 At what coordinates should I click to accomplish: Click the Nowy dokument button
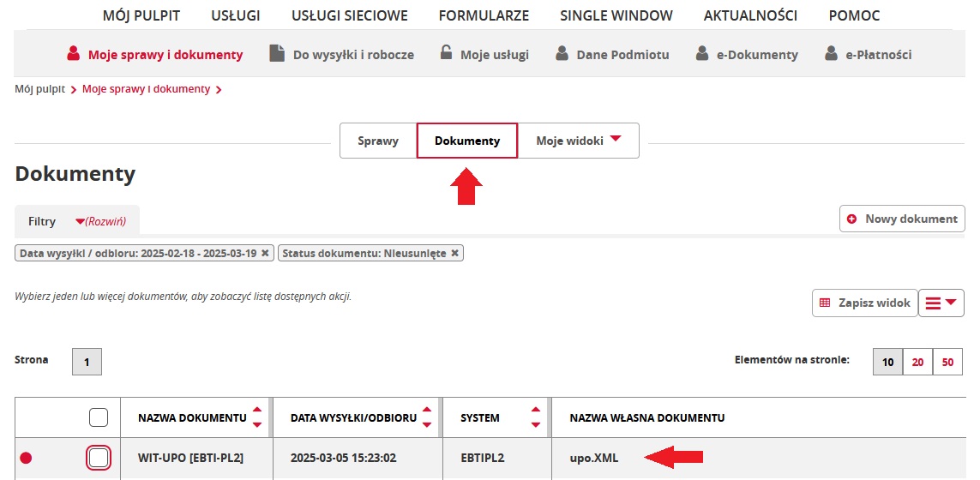coord(902,219)
